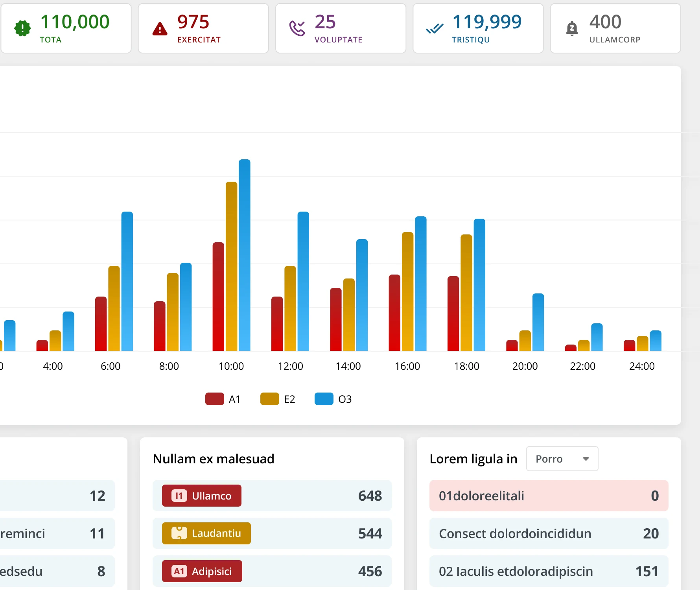
Task: Click the orange E2 bar at 16:00
Action: [x=408, y=291]
